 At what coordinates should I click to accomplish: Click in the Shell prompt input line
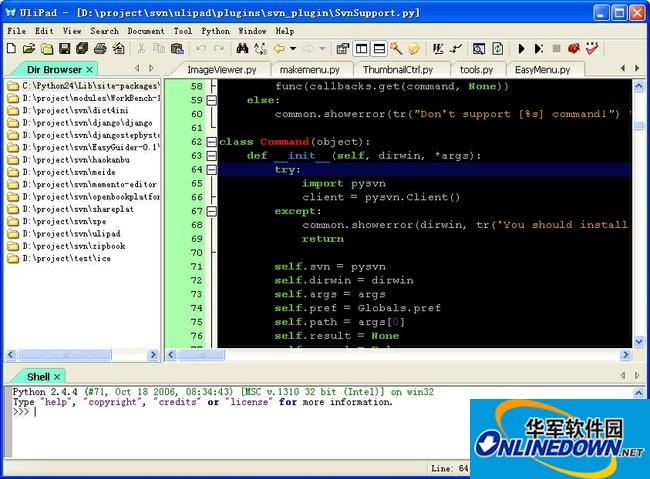(240, 412)
